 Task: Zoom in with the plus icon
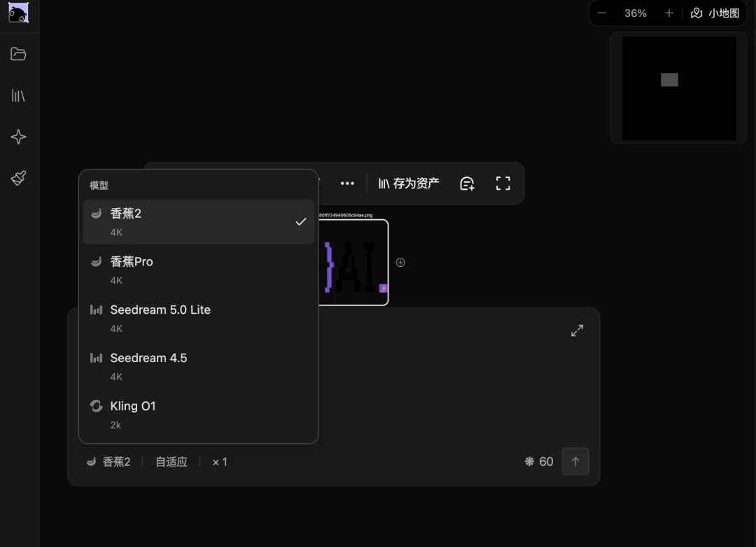click(668, 13)
